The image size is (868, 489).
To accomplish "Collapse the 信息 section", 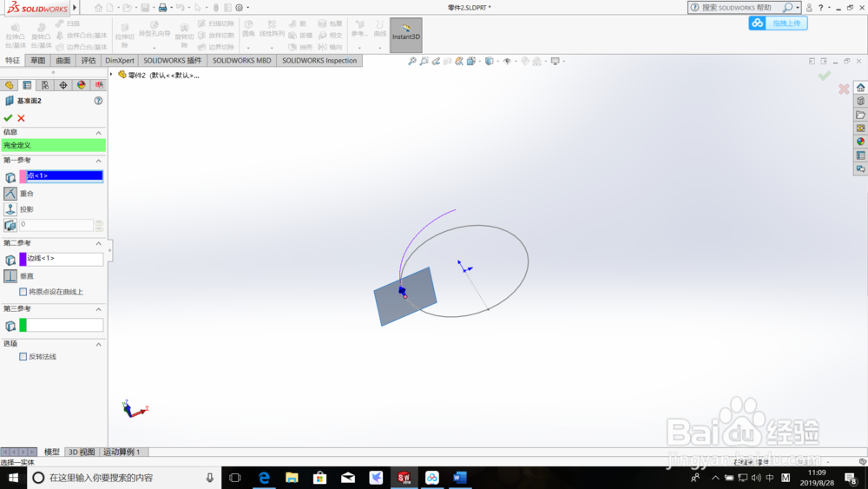I will 99,132.
